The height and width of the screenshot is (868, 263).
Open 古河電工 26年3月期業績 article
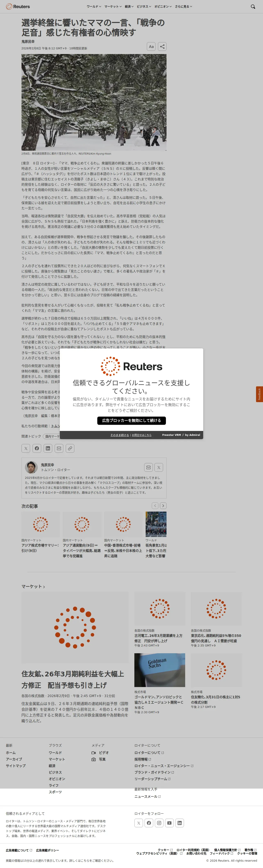point(159,638)
